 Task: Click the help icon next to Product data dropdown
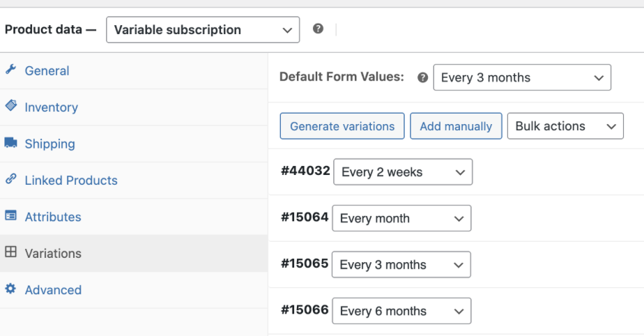click(x=318, y=29)
